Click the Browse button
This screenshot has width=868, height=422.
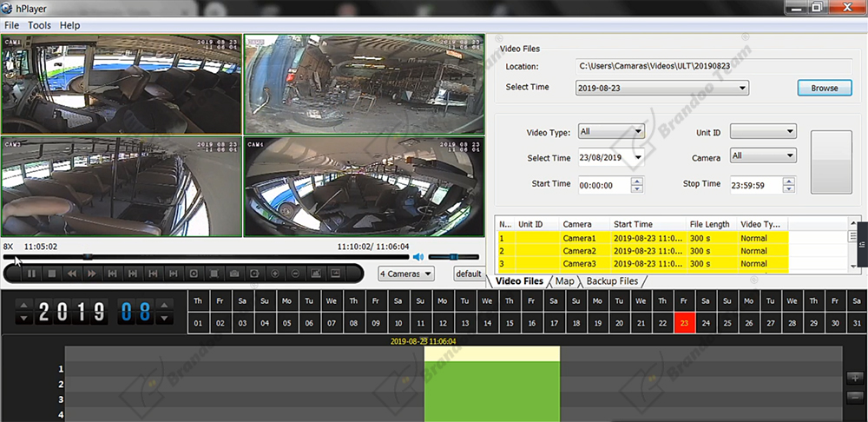point(824,88)
